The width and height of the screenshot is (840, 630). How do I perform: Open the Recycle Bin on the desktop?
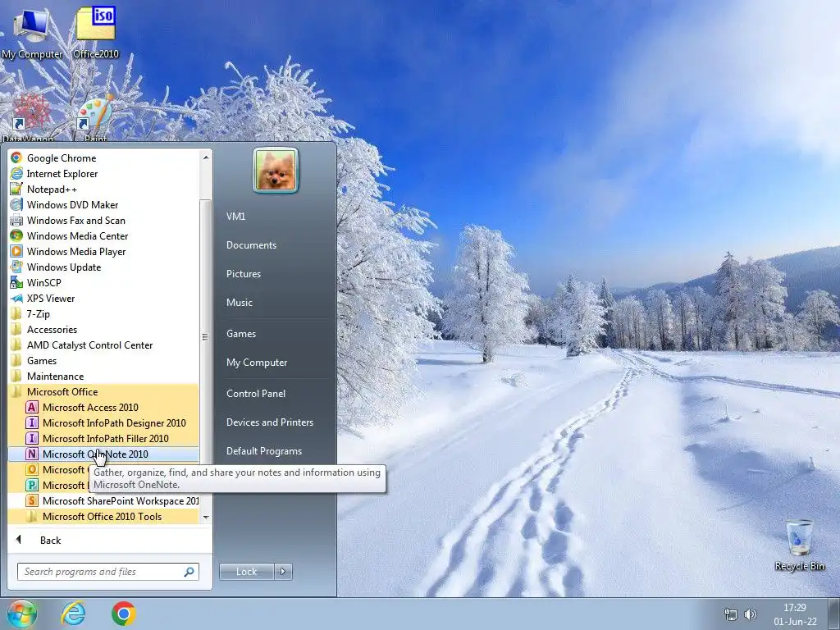pos(799,546)
